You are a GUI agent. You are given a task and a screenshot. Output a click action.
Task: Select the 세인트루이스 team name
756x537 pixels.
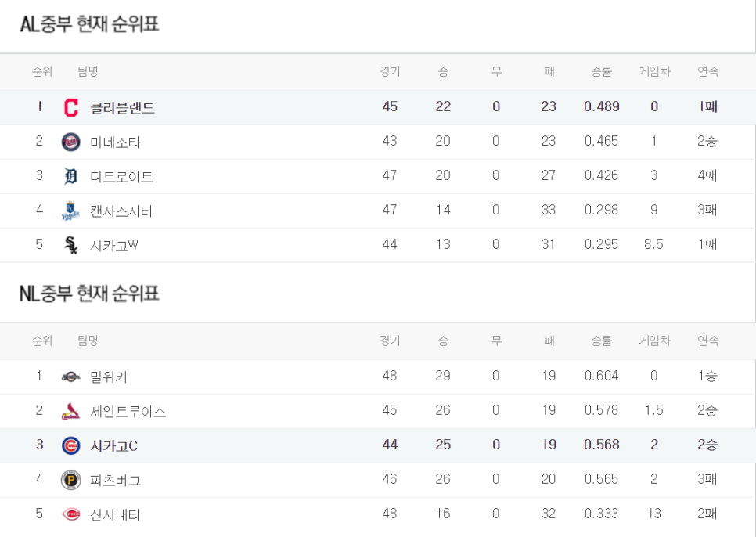click(x=128, y=411)
